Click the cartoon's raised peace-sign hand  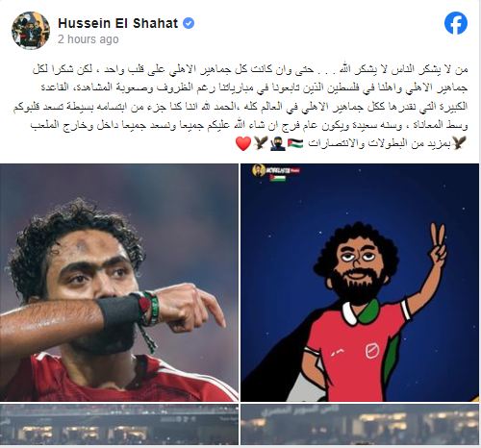[438, 245]
